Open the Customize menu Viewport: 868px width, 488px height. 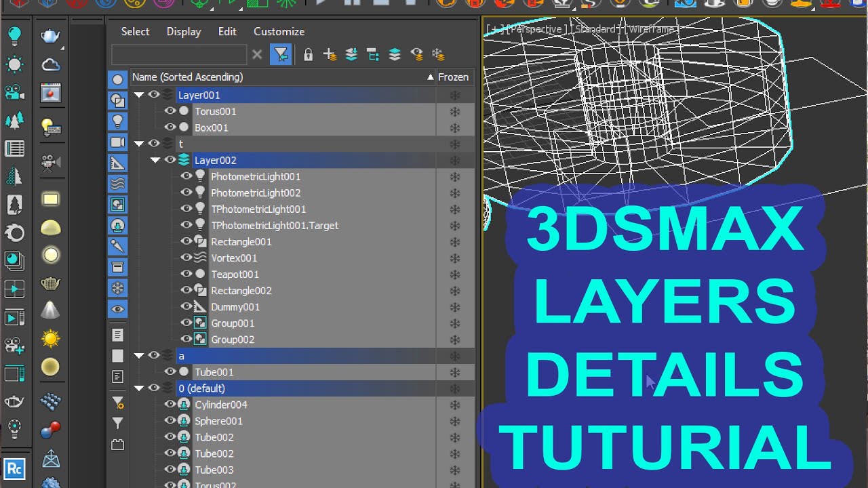coord(279,31)
